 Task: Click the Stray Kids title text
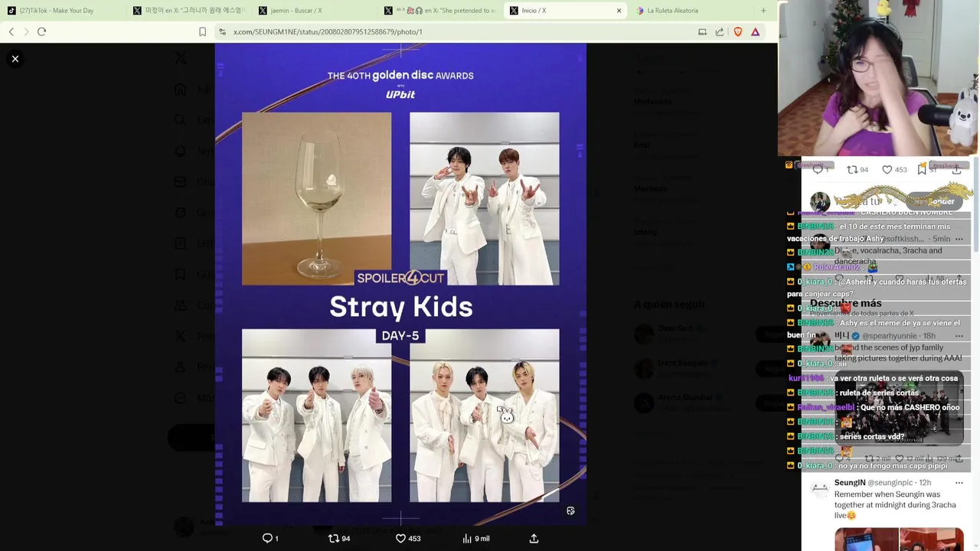pyautogui.click(x=400, y=307)
